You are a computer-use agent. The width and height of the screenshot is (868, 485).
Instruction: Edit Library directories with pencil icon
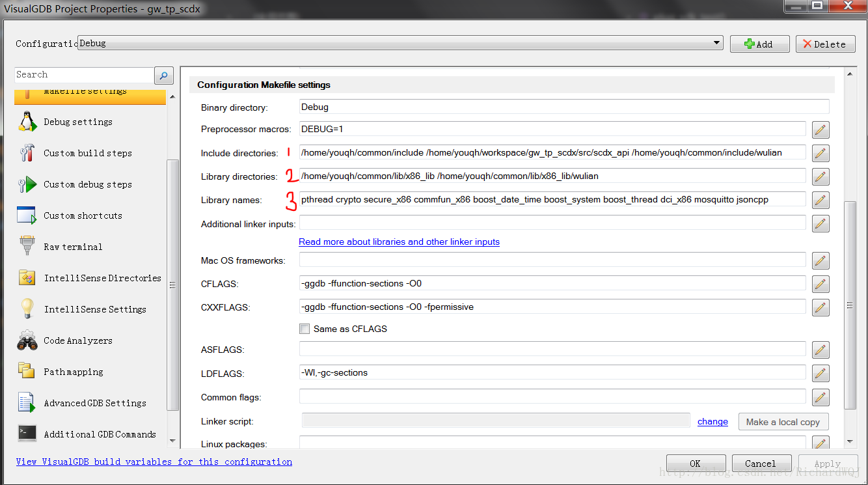click(x=821, y=176)
